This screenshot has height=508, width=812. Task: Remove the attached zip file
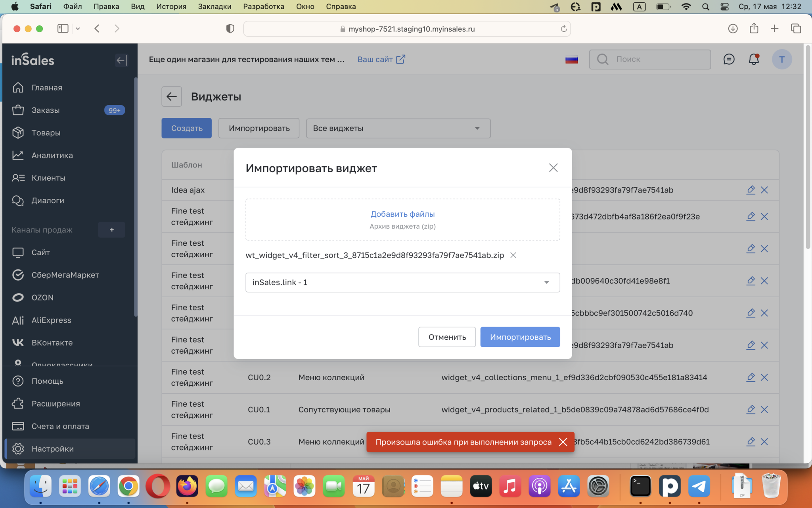pyautogui.click(x=513, y=255)
